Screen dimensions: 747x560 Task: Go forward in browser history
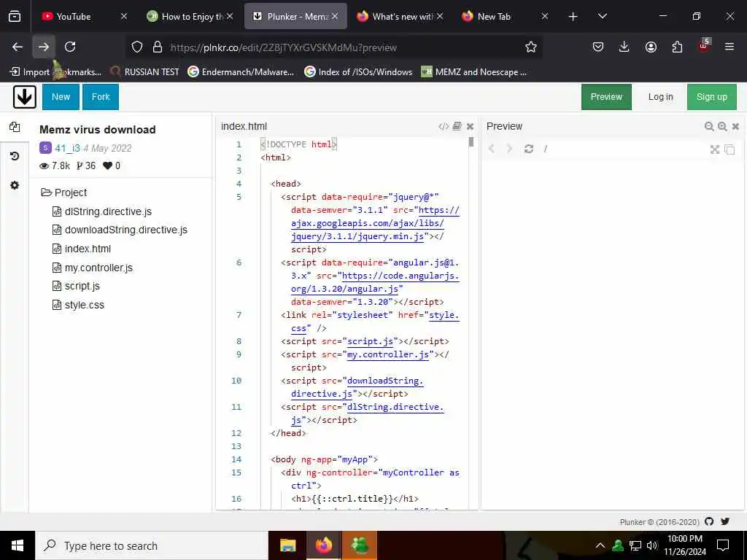click(44, 47)
